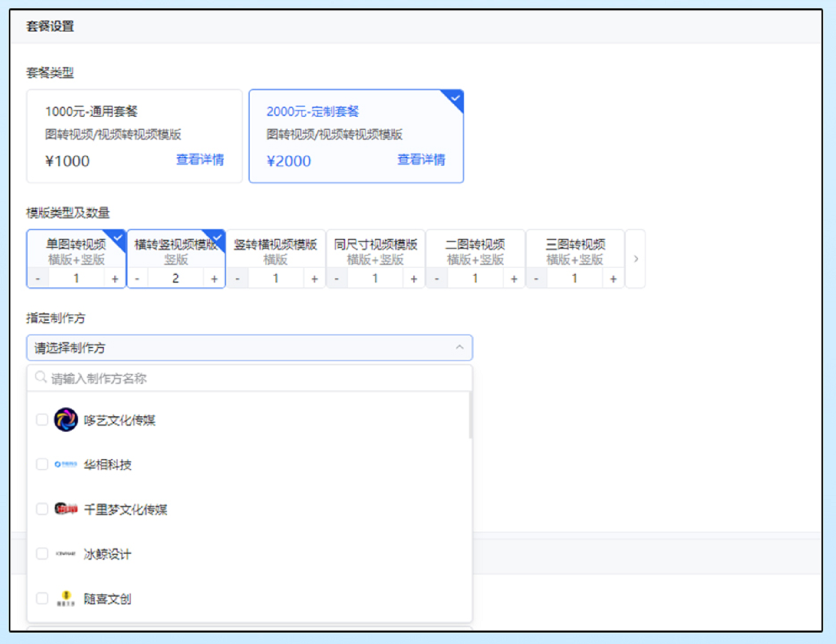Increase quantity for 三图转视频
The height and width of the screenshot is (644, 836).
(x=613, y=279)
